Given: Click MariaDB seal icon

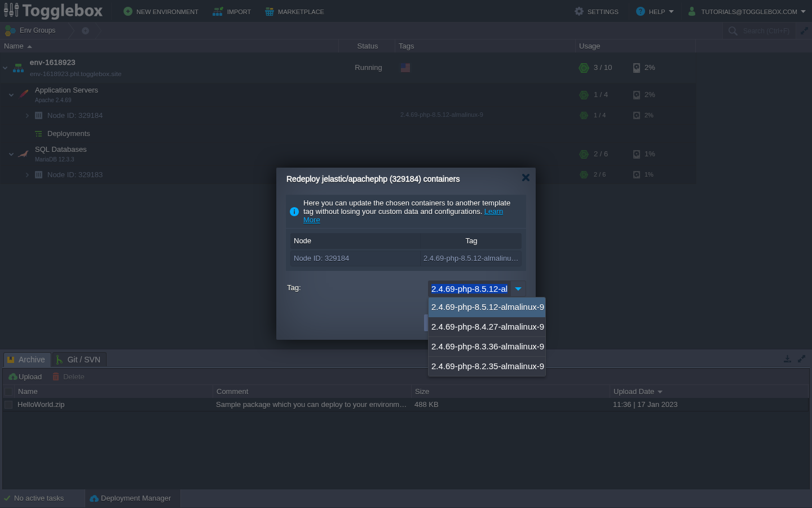Looking at the screenshot, I should [x=24, y=153].
